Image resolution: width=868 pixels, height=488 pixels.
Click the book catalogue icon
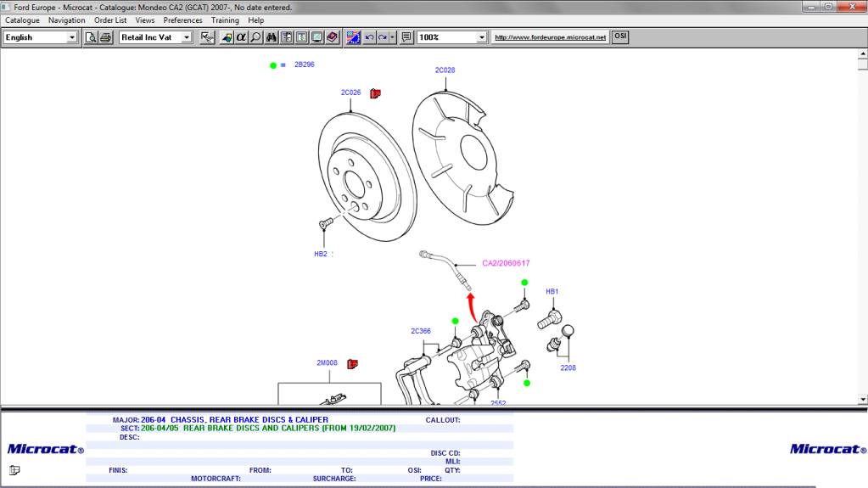[332, 37]
